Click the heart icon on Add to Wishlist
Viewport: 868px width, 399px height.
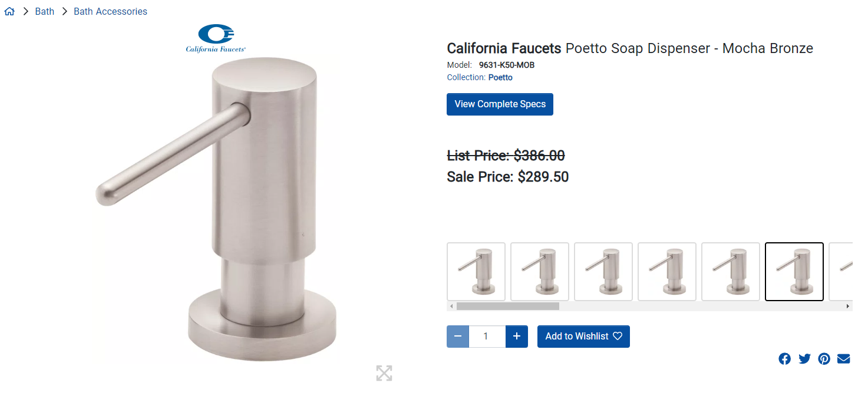[617, 336]
